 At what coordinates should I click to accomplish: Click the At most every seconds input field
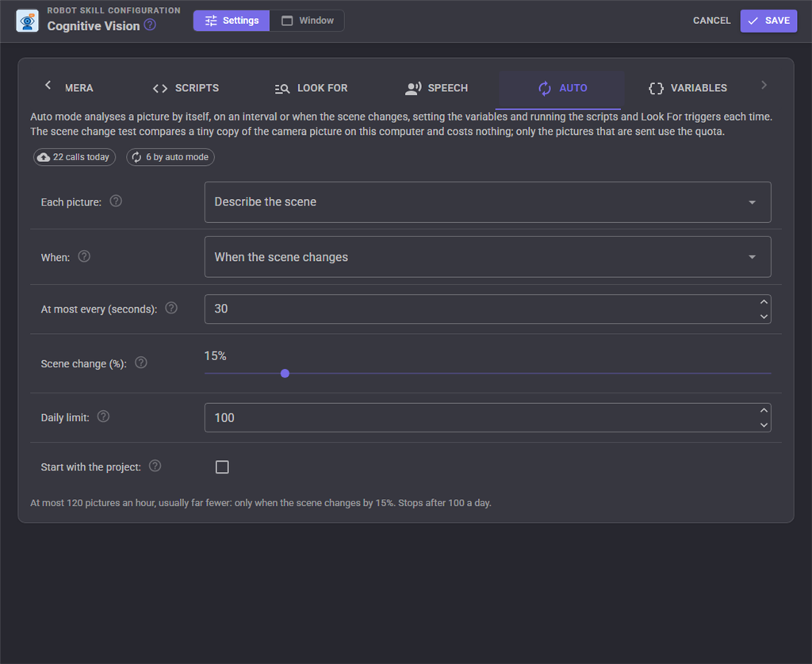click(x=488, y=309)
